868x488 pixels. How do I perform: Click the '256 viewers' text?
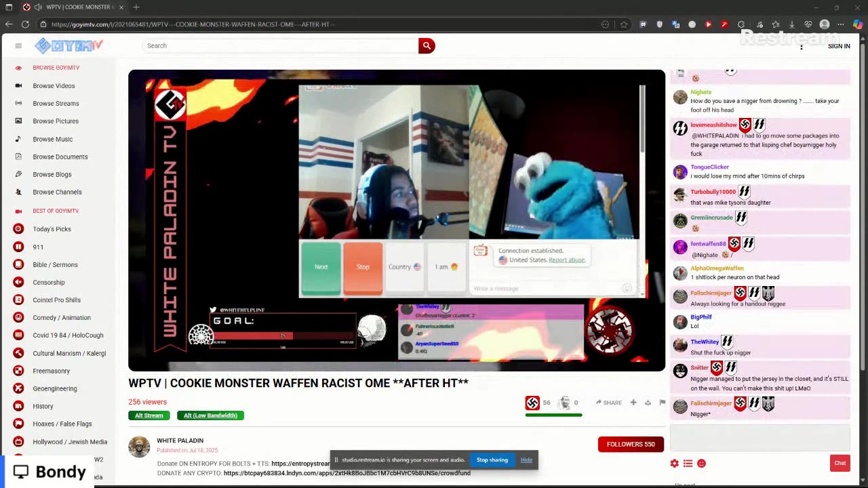[147, 402]
